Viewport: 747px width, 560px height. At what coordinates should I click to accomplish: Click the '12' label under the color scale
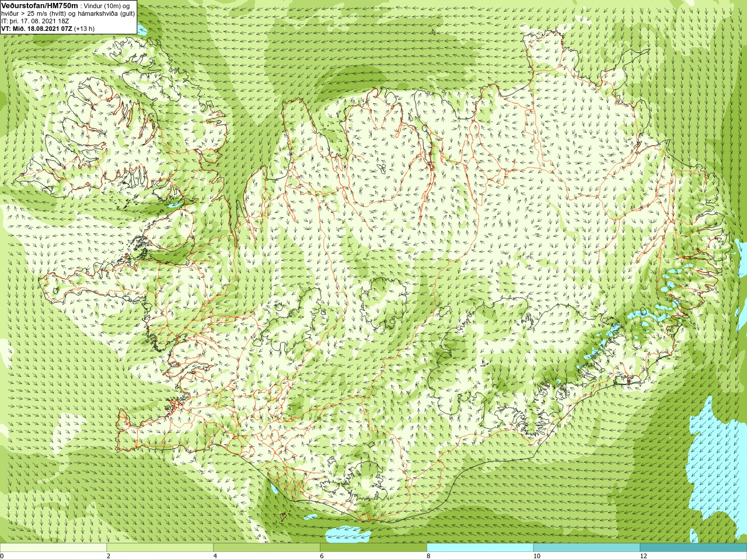click(643, 556)
